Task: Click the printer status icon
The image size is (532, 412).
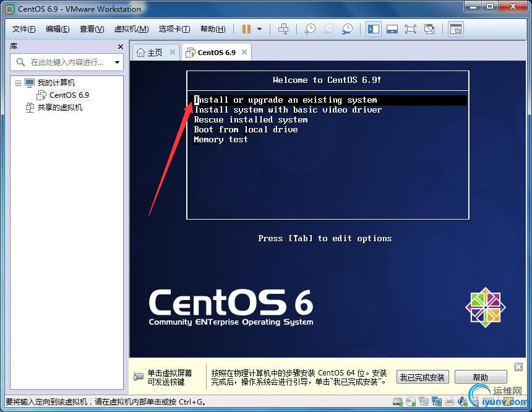Action: [450, 402]
